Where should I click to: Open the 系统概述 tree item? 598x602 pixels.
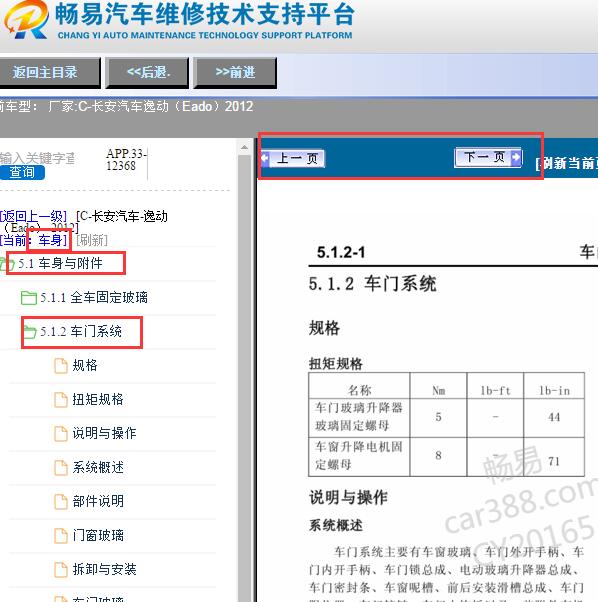coord(98,467)
